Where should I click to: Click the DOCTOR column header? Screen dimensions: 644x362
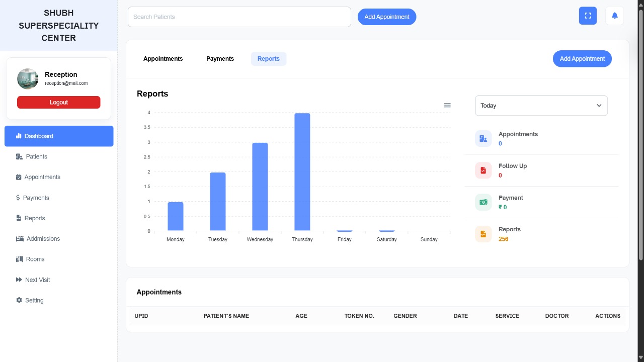click(557, 316)
